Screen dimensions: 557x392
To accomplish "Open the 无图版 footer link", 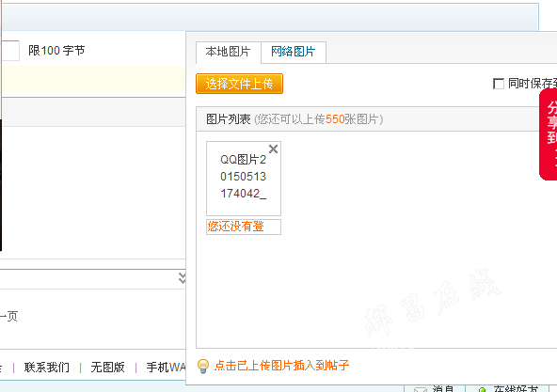I will coord(107,368).
